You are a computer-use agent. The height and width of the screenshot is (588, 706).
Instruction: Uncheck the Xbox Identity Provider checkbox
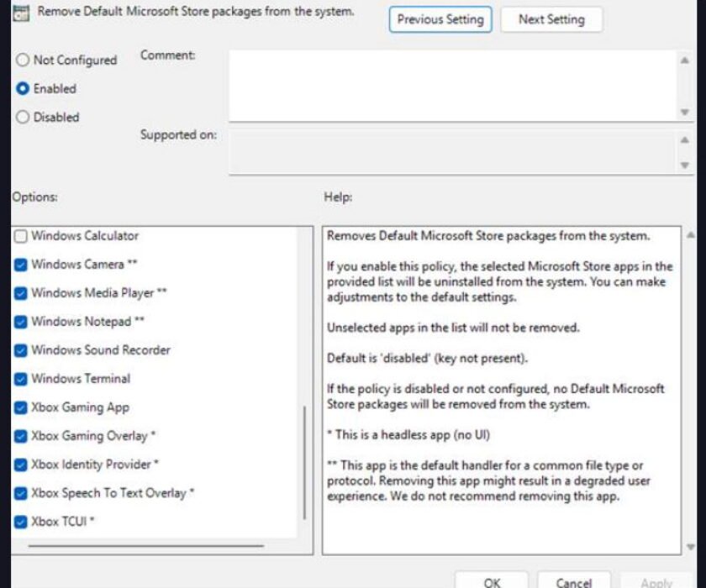coord(21,465)
